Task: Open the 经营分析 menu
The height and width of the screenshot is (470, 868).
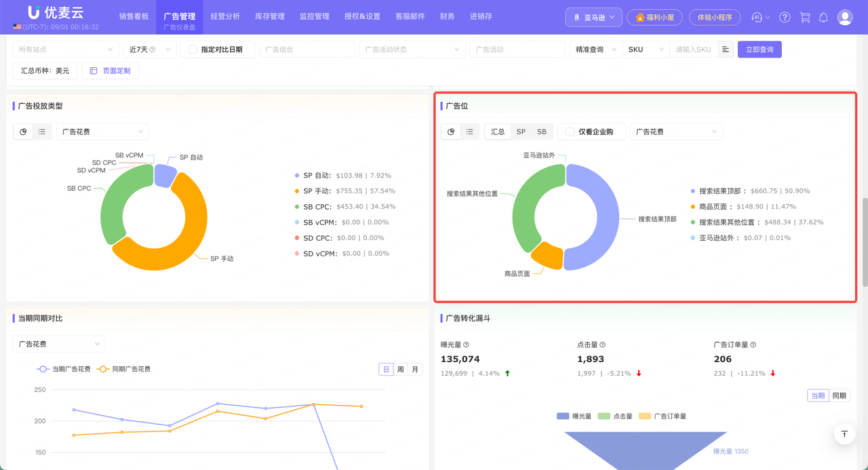Action: pyautogui.click(x=225, y=16)
